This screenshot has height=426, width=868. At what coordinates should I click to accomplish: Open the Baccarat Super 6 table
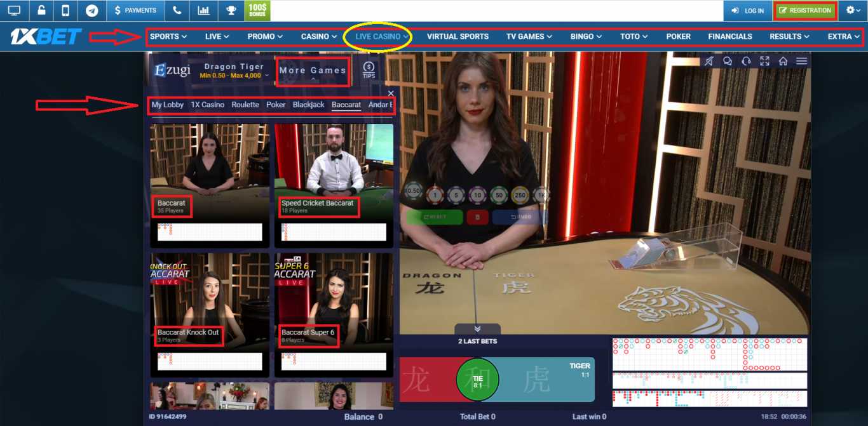334,316
